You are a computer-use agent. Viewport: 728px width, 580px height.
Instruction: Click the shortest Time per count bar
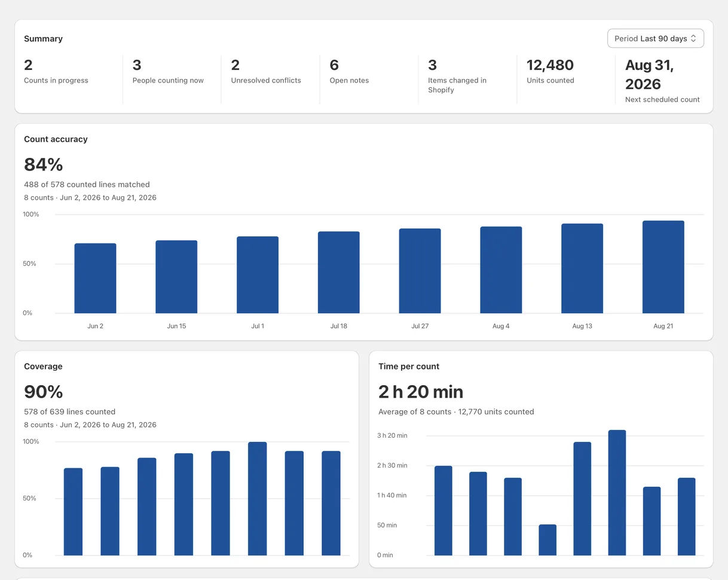click(547, 540)
